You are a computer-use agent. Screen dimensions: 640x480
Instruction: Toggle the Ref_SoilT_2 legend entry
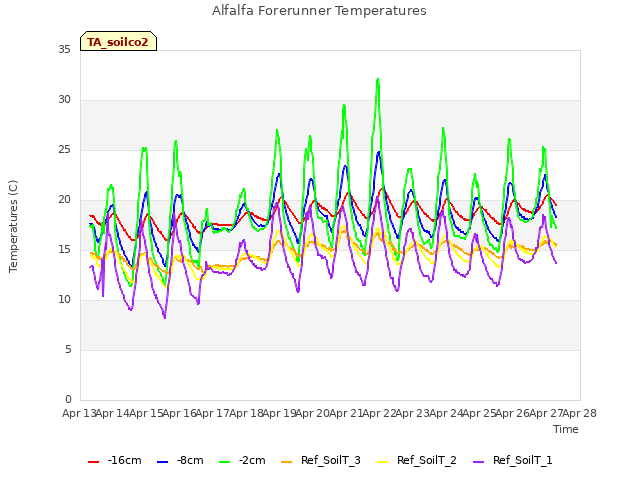pos(417,460)
